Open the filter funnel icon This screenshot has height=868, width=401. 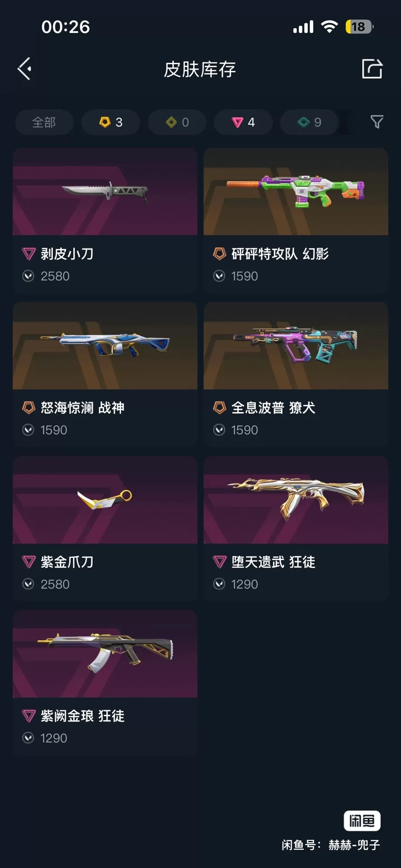click(x=377, y=122)
